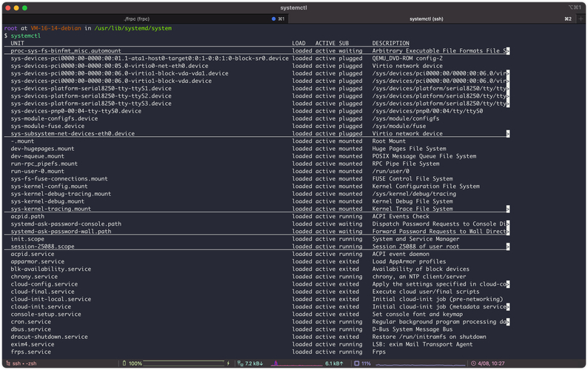The height and width of the screenshot is (370, 588).
Task: Click the systemd-ask-password-console.path unit
Action: pos(66,223)
